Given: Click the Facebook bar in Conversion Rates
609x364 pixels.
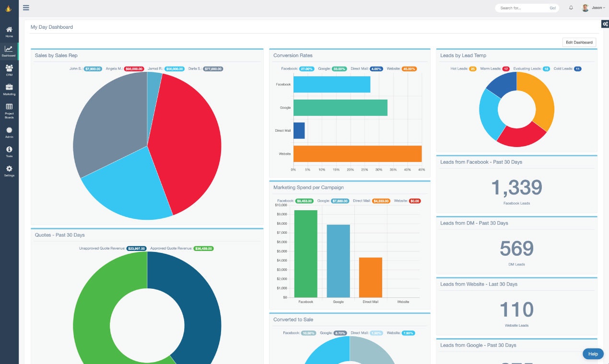Looking at the screenshot, I should pos(332,84).
